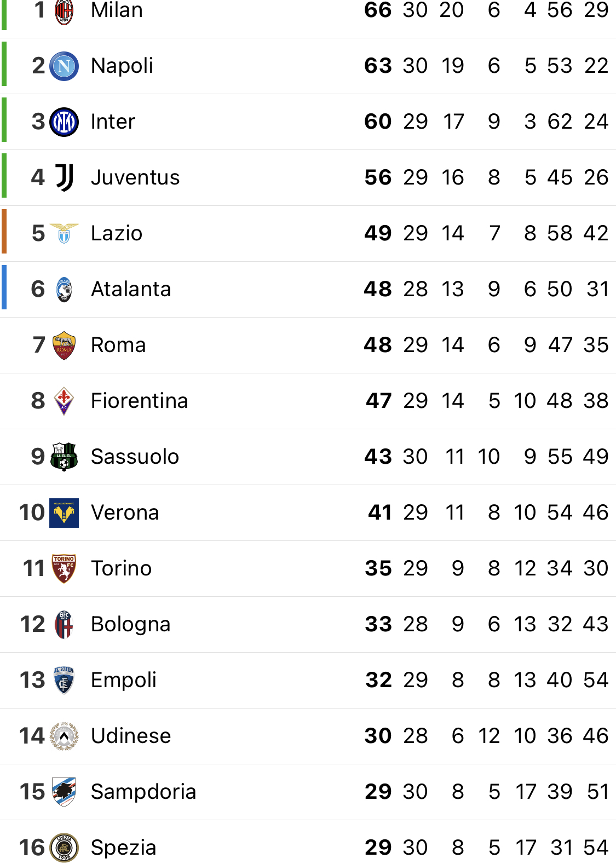Image resolution: width=616 pixels, height=864 pixels.
Task: Click Milan's 66 points total
Action: pos(378,10)
